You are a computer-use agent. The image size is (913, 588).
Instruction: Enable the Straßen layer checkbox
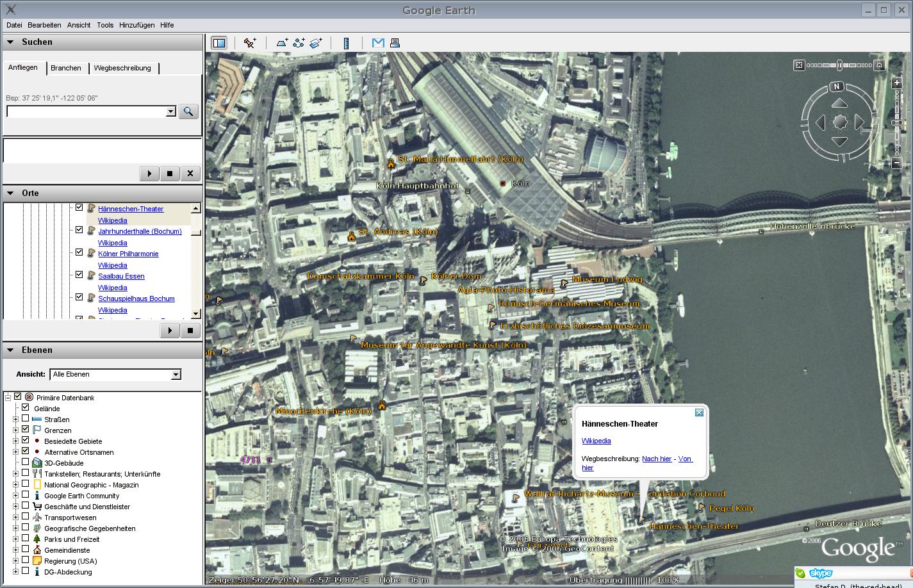click(x=26, y=418)
